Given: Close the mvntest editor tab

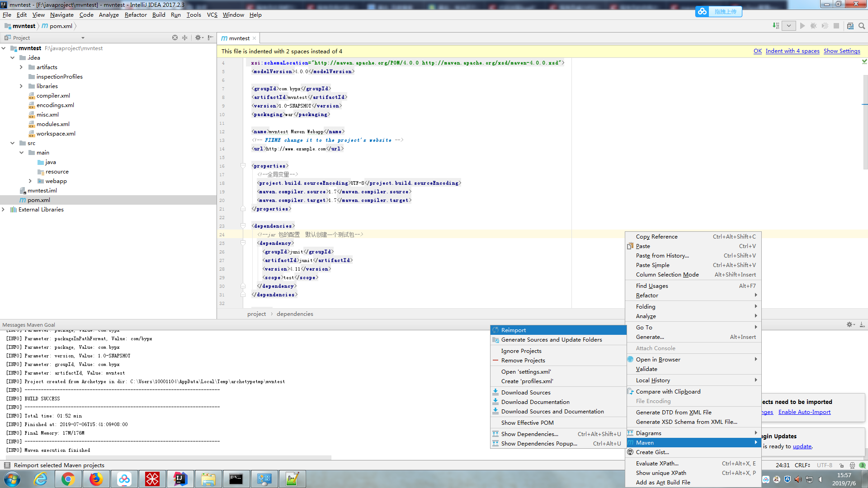Looking at the screenshot, I should (255, 38).
